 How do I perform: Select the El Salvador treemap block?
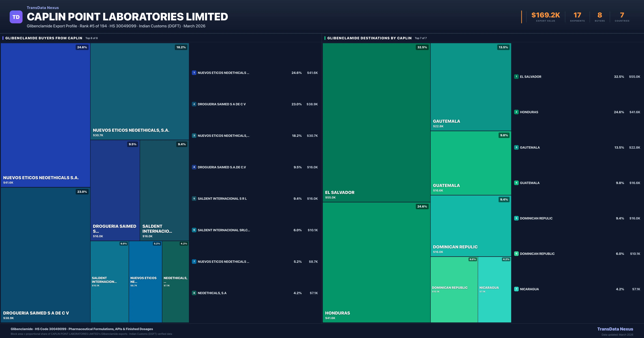click(x=376, y=122)
